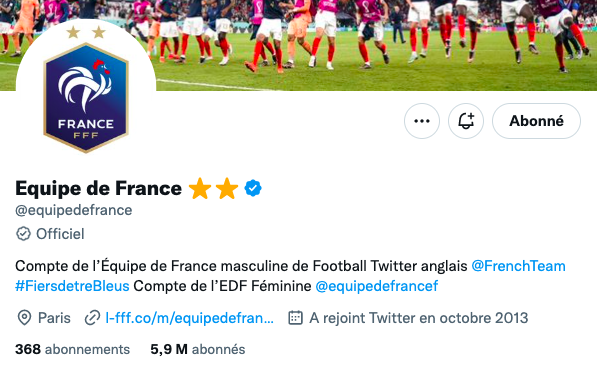Open the l-fff.co website link
597x366 pixels.
coord(189,318)
